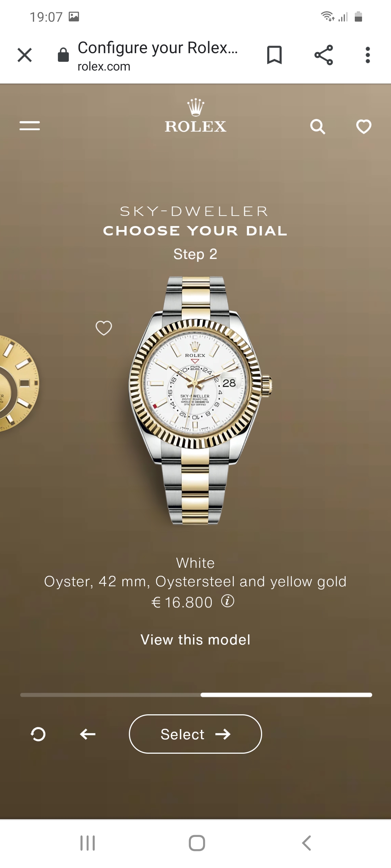Click the Select button
Screen dimensions: 391x868
[x=195, y=734]
